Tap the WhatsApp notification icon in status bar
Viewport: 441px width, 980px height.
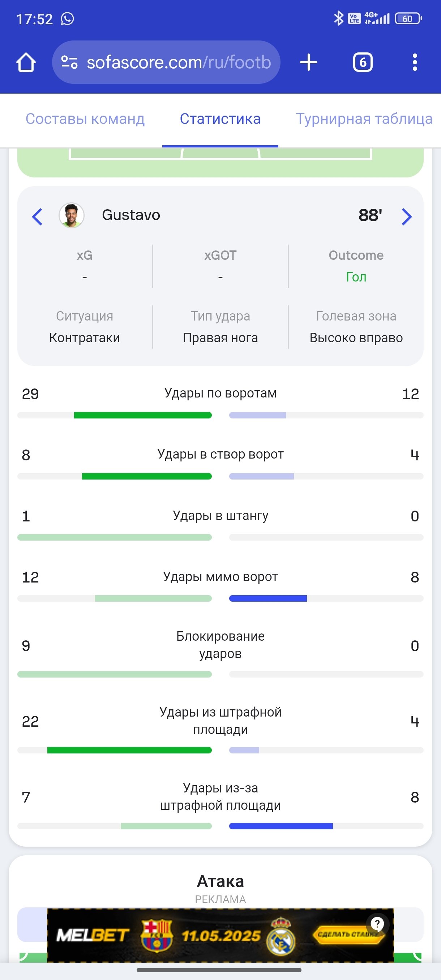click(x=67, y=19)
